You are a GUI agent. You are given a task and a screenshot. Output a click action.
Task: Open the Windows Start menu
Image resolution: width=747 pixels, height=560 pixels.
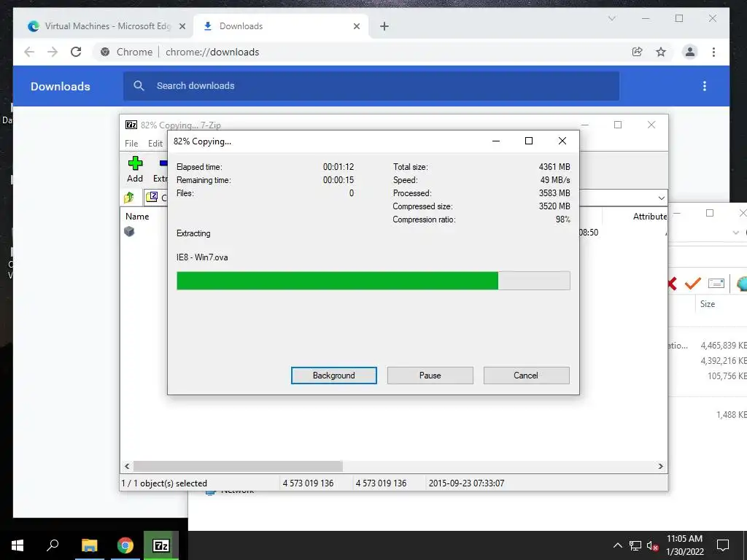click(x=18, y=545)
